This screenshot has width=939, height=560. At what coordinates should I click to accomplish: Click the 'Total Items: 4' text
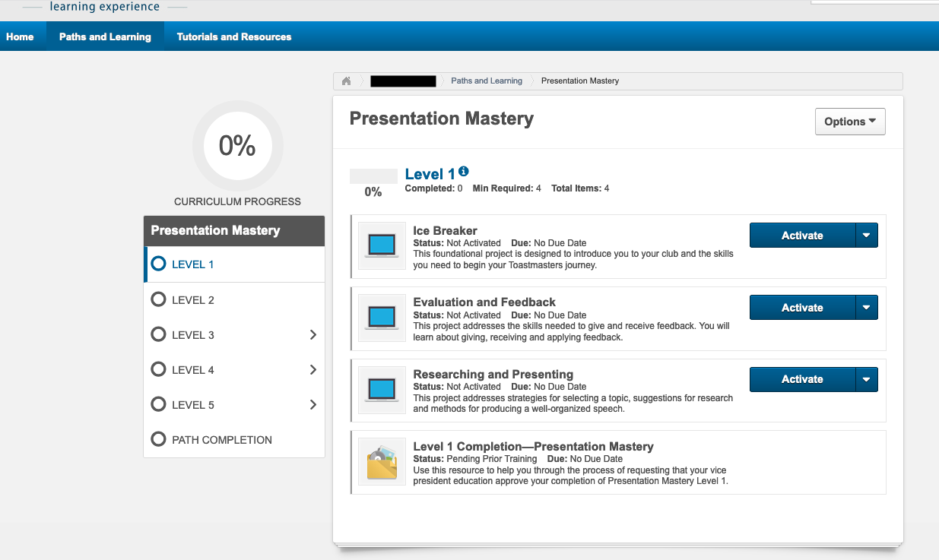pyautogui.click(x=580, y=188)
